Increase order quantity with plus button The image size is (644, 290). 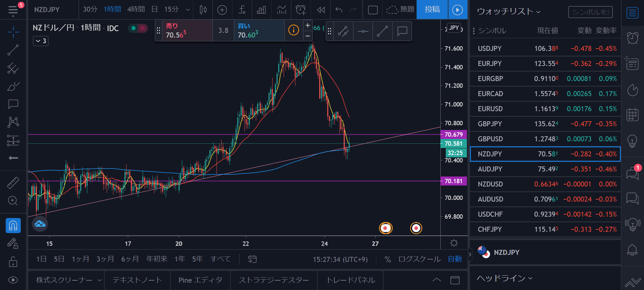[x=308, y=25]
